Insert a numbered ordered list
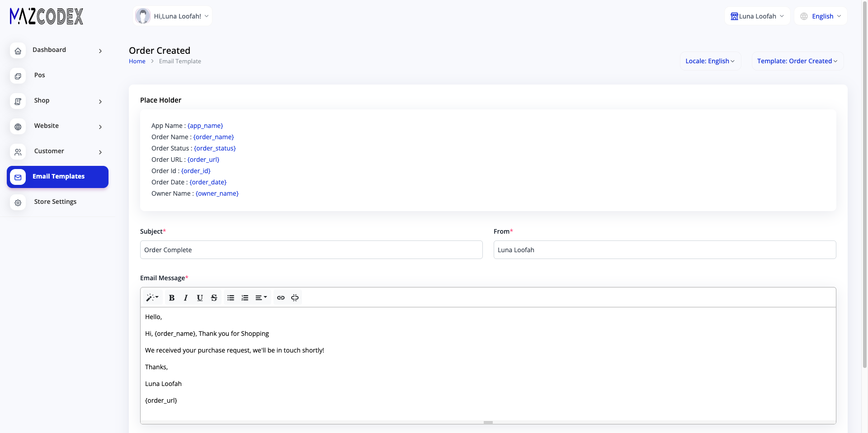Viewport: 868px width, 433px height. click(245, 297)
